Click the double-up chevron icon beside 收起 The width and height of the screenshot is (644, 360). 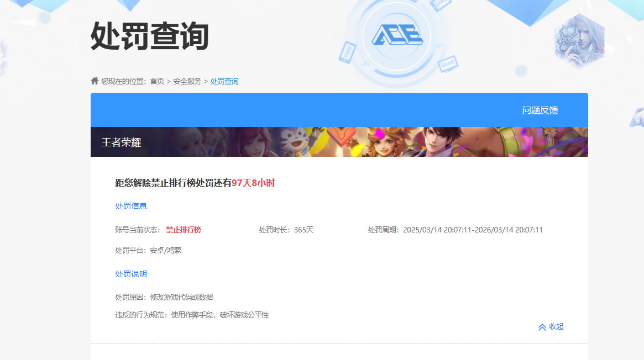(x=542, y=327)
